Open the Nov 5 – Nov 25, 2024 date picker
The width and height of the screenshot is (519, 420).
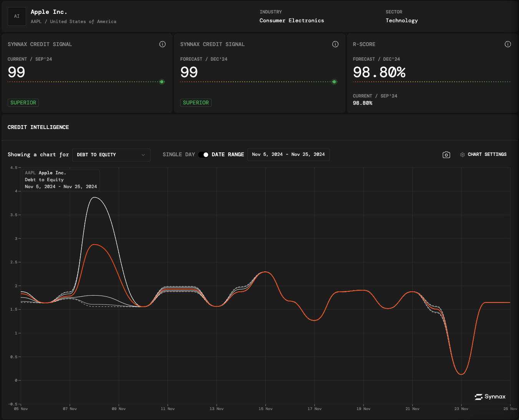(x=288, y=154)
